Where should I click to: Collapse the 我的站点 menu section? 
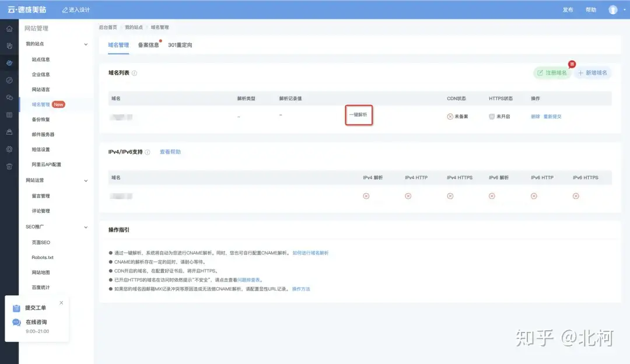(x=86, y=44)
